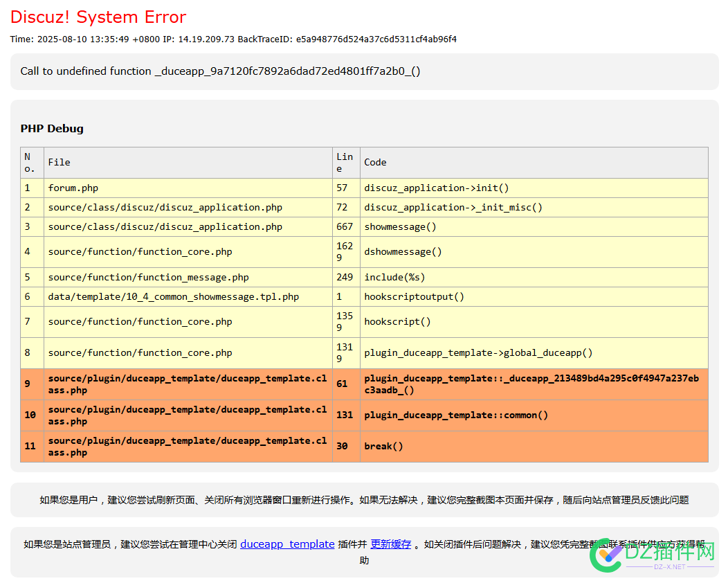The width and height of the screenshot is (728, 583).
Task: Click discuz_application->init() code cell
Action: (x=534, y=188)
